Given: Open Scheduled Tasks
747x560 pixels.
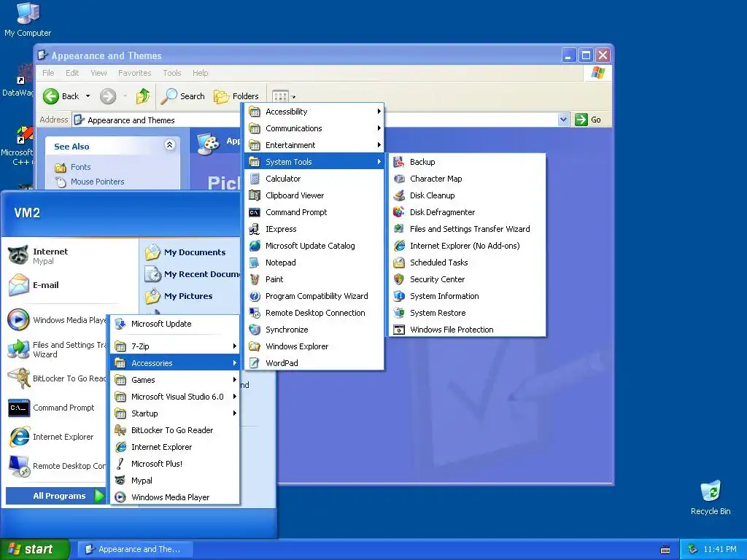Looking at the screenshot, I should [x=468, y=262].
